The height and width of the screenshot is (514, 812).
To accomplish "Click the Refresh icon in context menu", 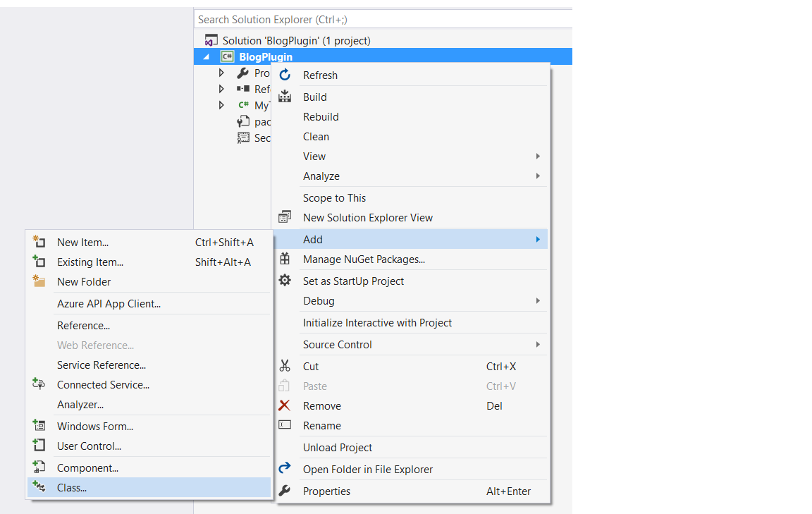I will pos(285,75).
